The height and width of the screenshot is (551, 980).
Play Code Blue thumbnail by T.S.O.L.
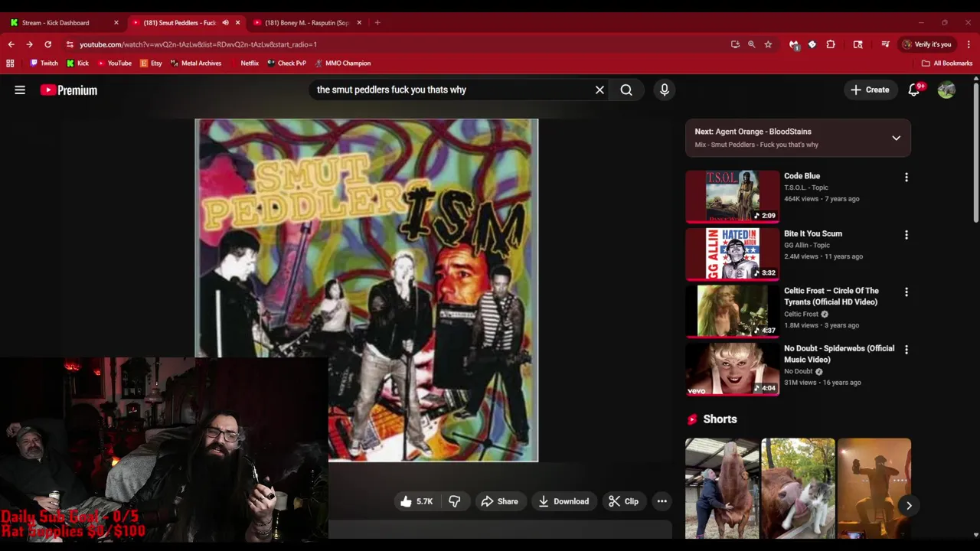[732, 196]
